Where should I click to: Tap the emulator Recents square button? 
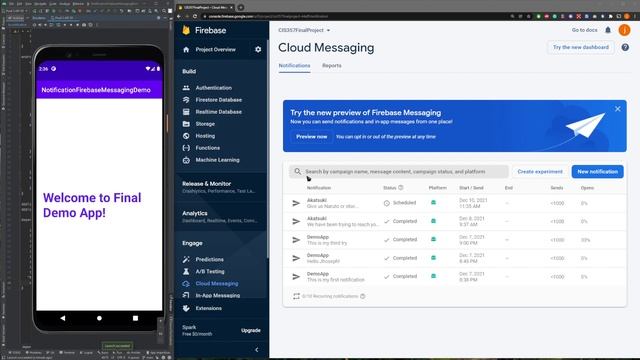coord(135,318)
